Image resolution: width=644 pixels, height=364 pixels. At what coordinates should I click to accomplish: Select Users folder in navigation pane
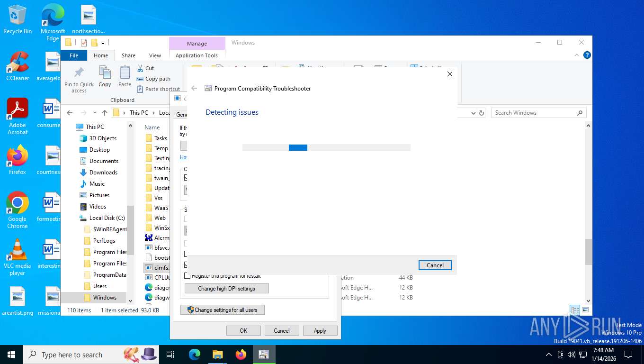pos(100,286)
